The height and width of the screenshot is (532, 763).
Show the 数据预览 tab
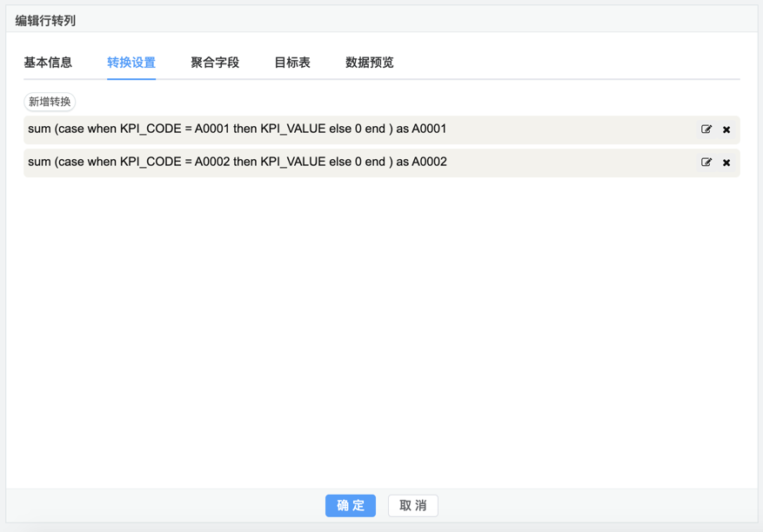[x=370, y=63]
